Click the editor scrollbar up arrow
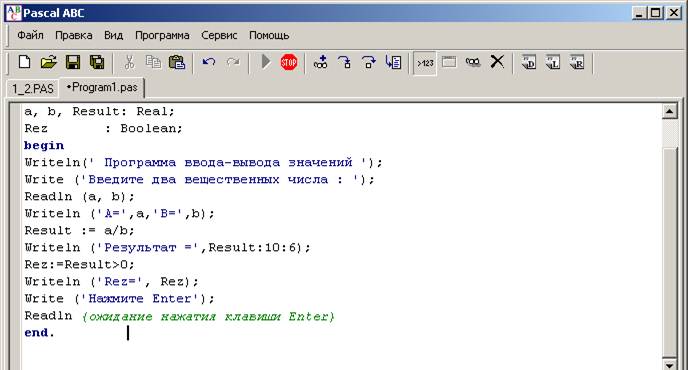Image resolution: width=688 pixels, height=370 pixels. point(669,112)
